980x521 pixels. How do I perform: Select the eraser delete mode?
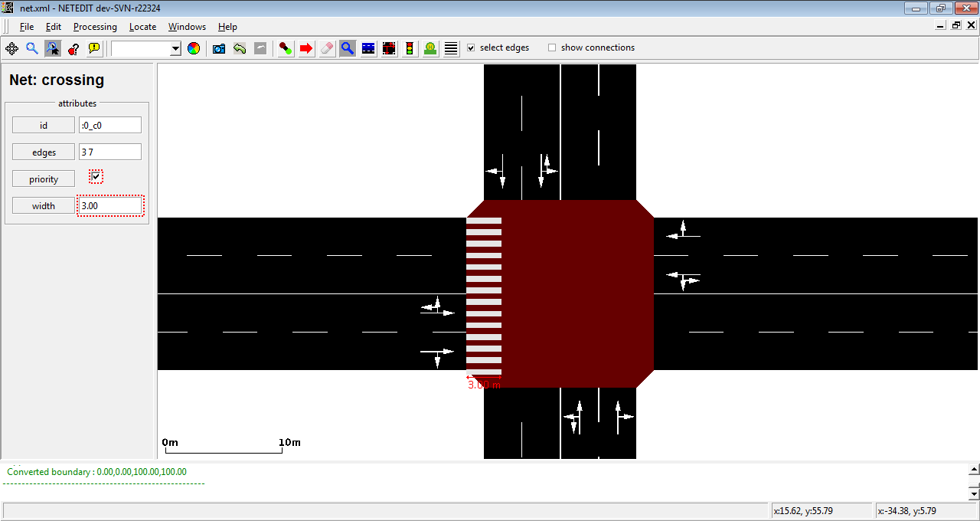click(x=327, y=48)
